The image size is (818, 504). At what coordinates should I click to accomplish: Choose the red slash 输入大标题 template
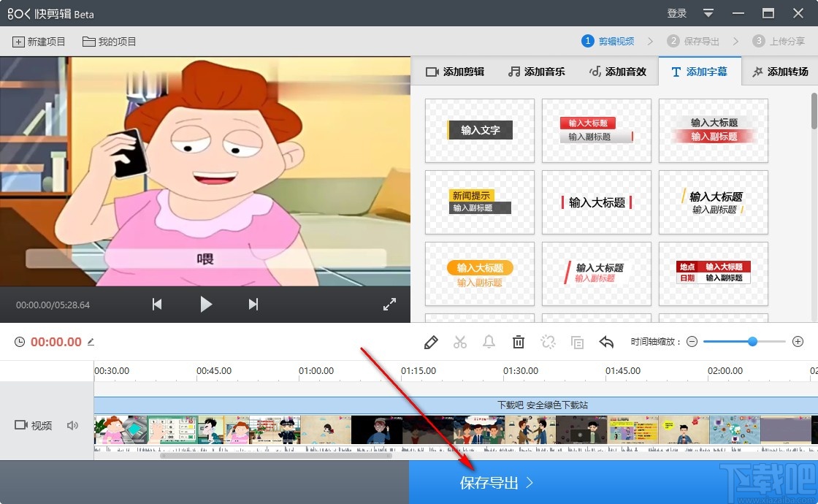596,273
